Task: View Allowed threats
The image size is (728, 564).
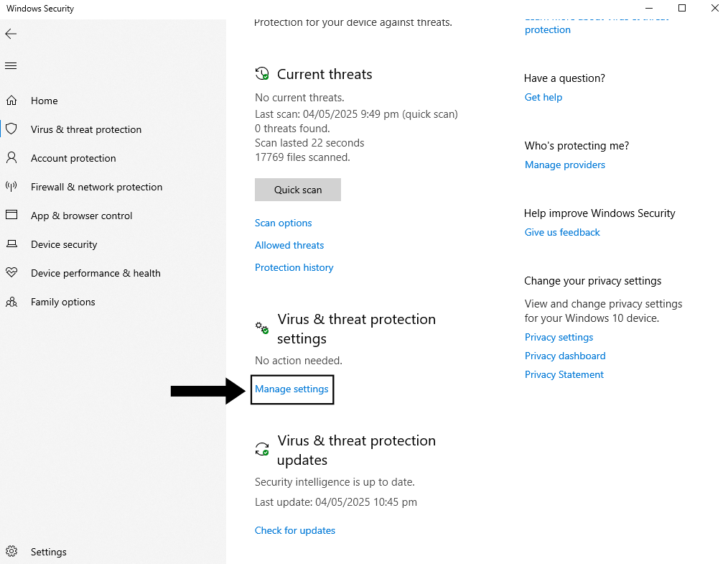Action: 289,245
